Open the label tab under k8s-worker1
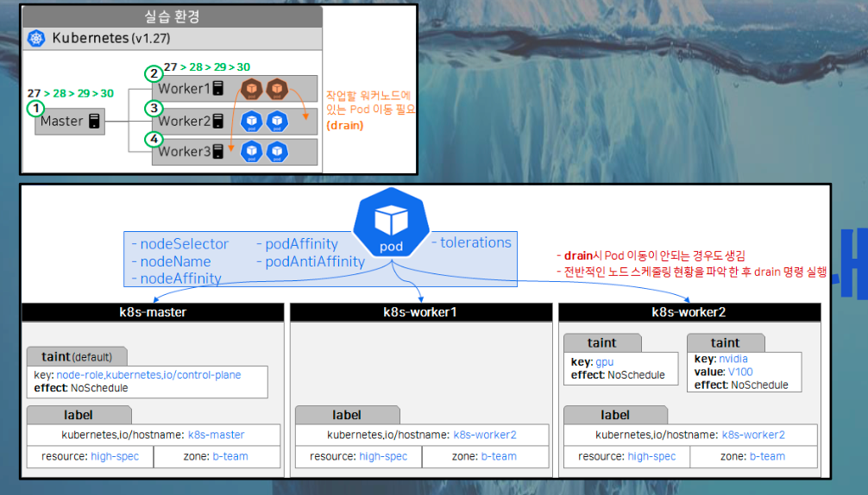Screen dimensions: 868x495 point(347,415)
